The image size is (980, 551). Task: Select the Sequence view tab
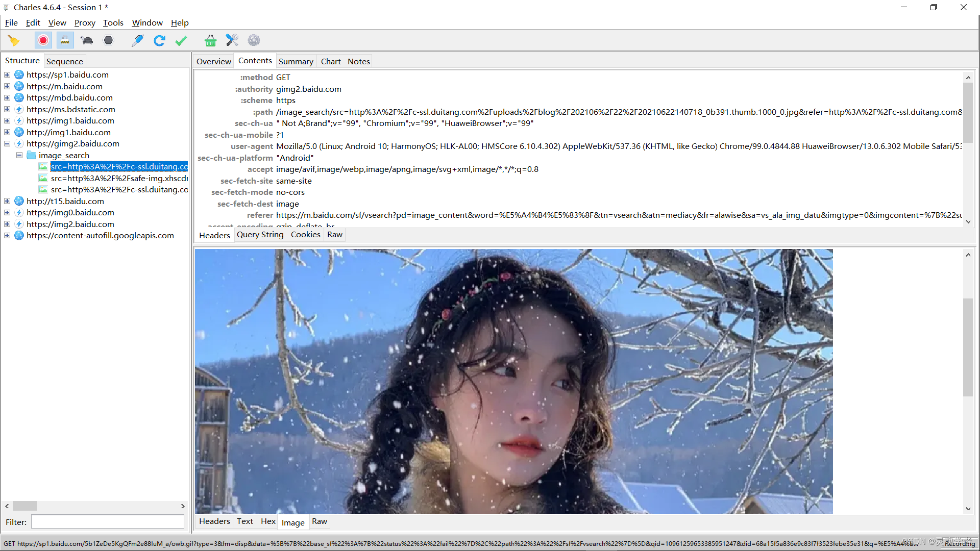tap(64, 61)
